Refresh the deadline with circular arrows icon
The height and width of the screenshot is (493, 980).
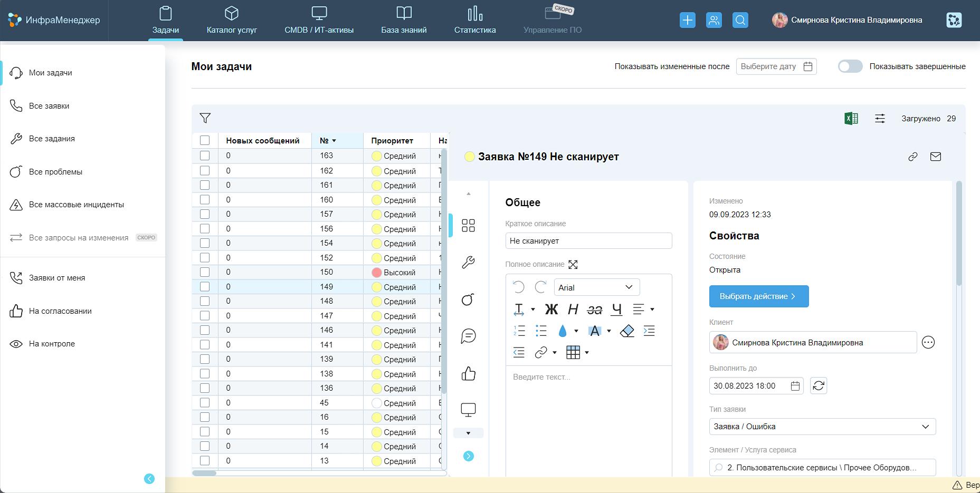pyautogui.click(x=818, y=386)
